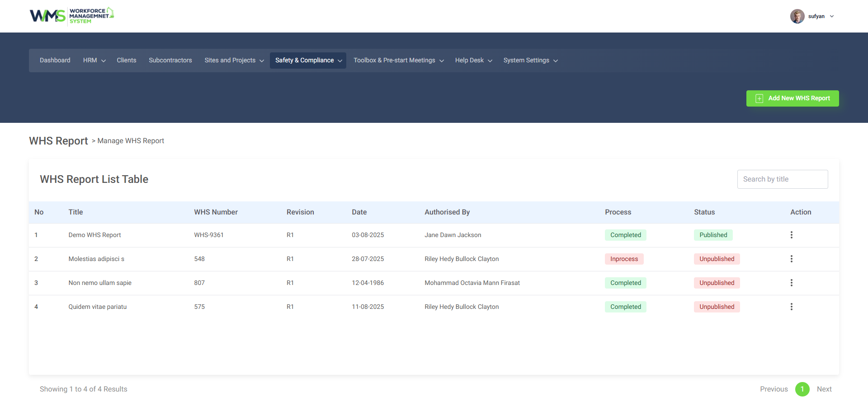Open System Settings dropdown
The width and height of the screenshot is (868, 415).
(530, 61)
